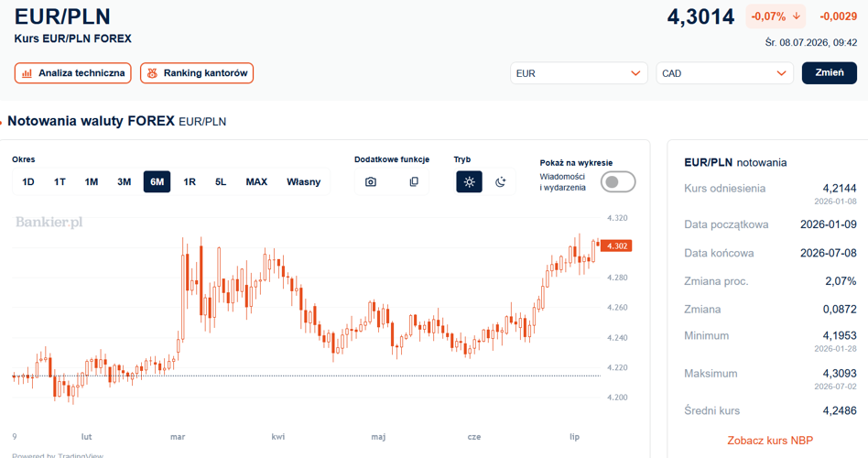Select the 5L period tab
The height and width of the screenshot is (458, 868).
point(221,181)
